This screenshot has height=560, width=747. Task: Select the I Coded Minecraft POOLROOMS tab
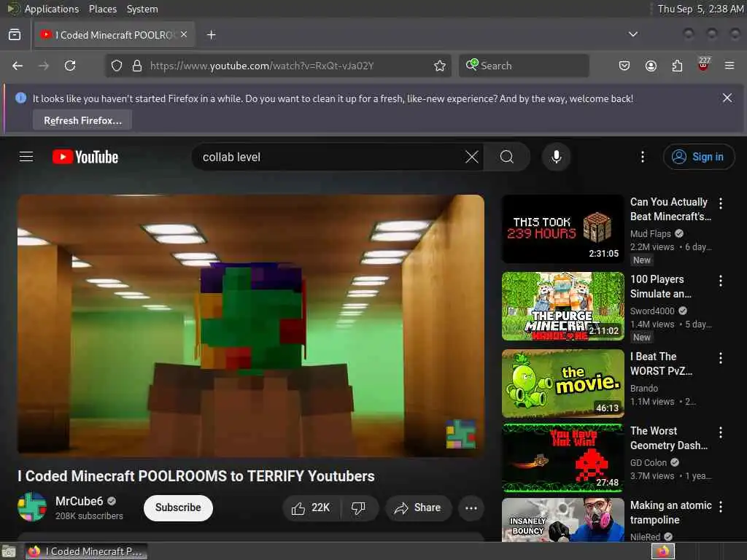click(115, 35)
